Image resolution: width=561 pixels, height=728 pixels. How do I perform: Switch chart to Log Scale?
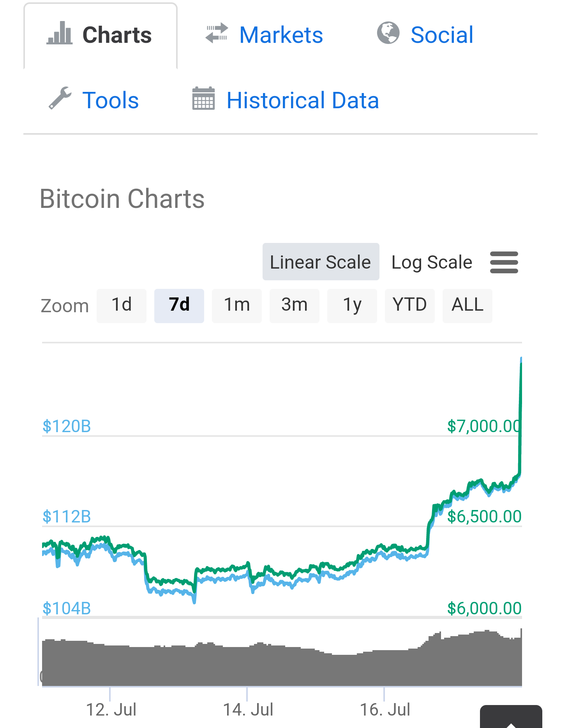point(432,262)
